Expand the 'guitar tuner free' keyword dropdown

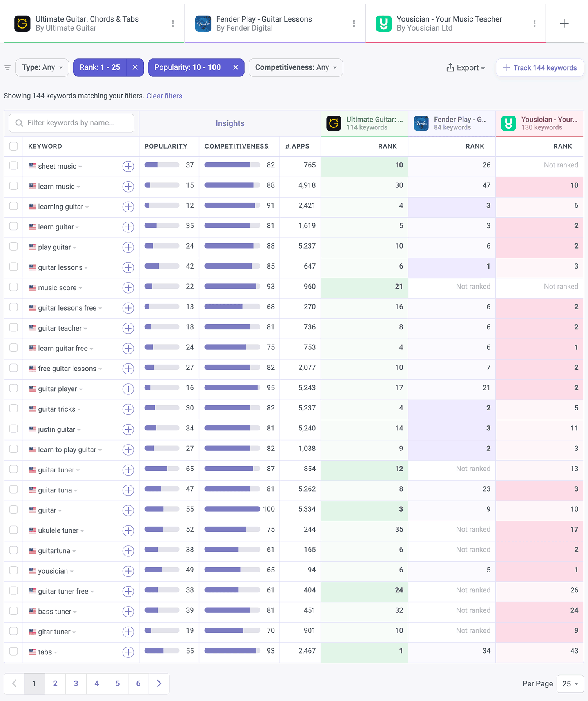pyautogui.click(x=92, y=592)
